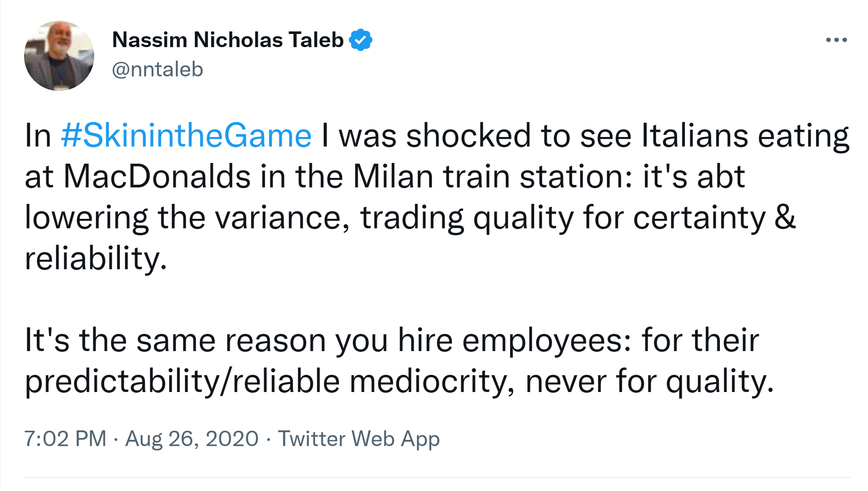Viewport: 868px width, 491px height.
Task: Click the line starting It's the same reason
Action: click(x=391, y=340)
